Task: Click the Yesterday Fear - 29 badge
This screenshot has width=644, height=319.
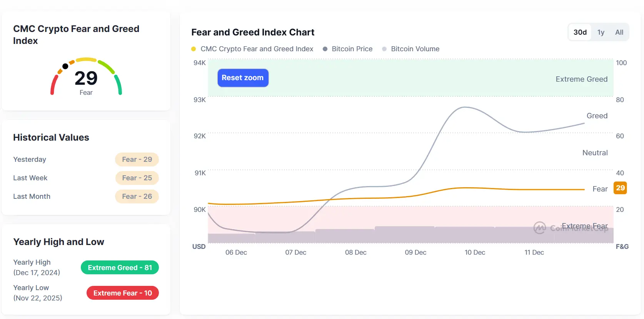Action: pyautogui.click(x=137, y=159)
